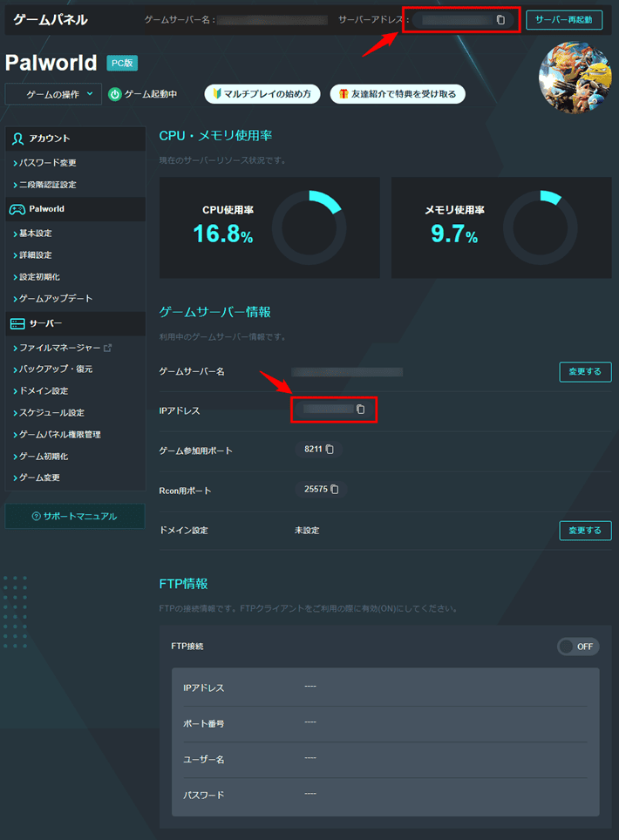This screenshot has height=840, width=619.
Task: Toggle the FTP connection switch
Action: pos(578,647)
